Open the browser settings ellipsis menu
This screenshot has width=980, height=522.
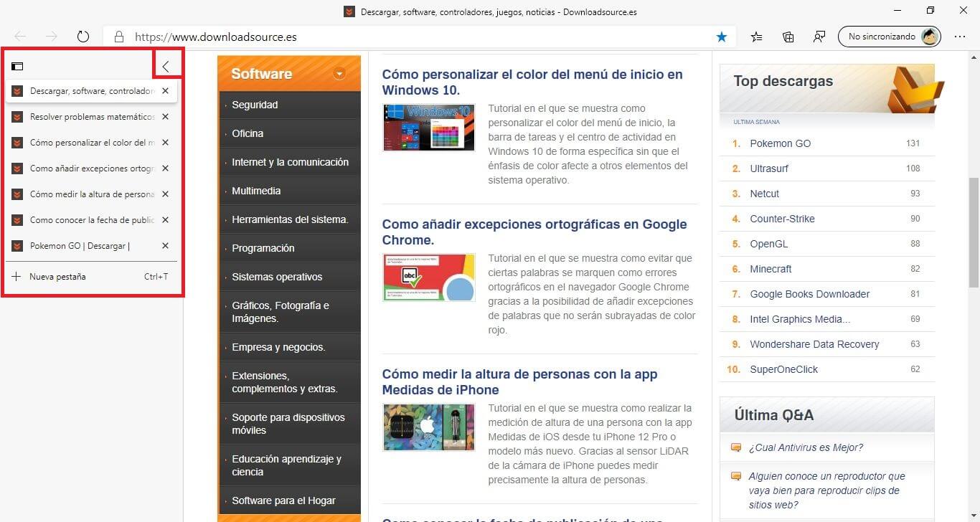pos(960,37)
